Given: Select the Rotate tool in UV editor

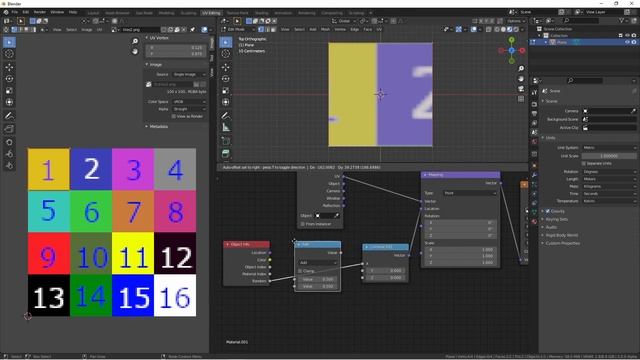Looking at the screenshot, I should click(9, 79).
